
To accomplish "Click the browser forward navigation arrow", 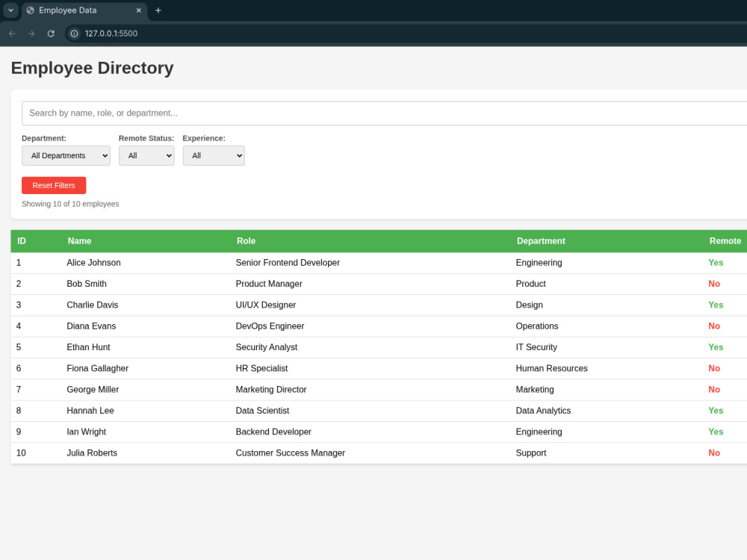I will tap(30, 34).
